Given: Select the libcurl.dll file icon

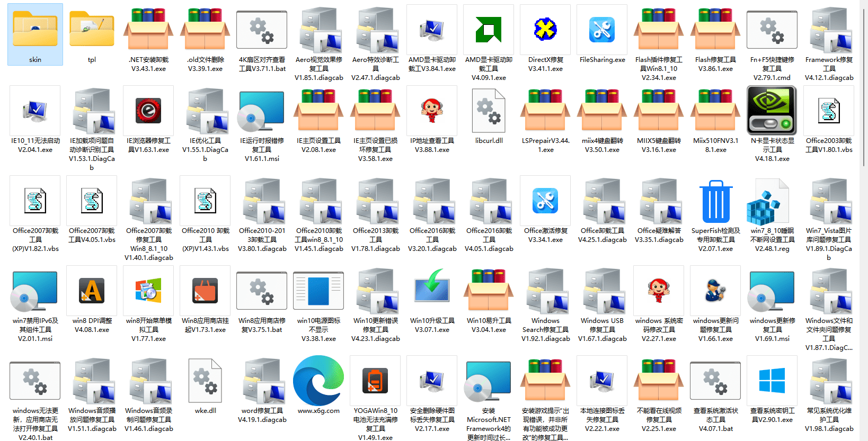Looking at the screenshot, I should pos(489,110).
